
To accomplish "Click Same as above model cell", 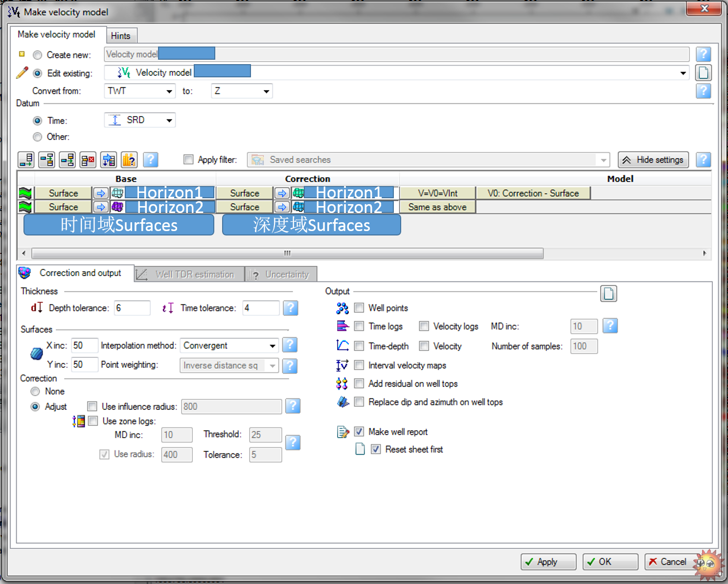I will [x=437, y=207].
